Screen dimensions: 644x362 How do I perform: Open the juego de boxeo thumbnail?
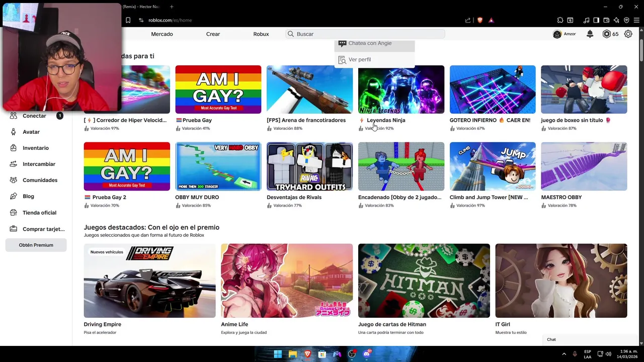pos(584,89)
